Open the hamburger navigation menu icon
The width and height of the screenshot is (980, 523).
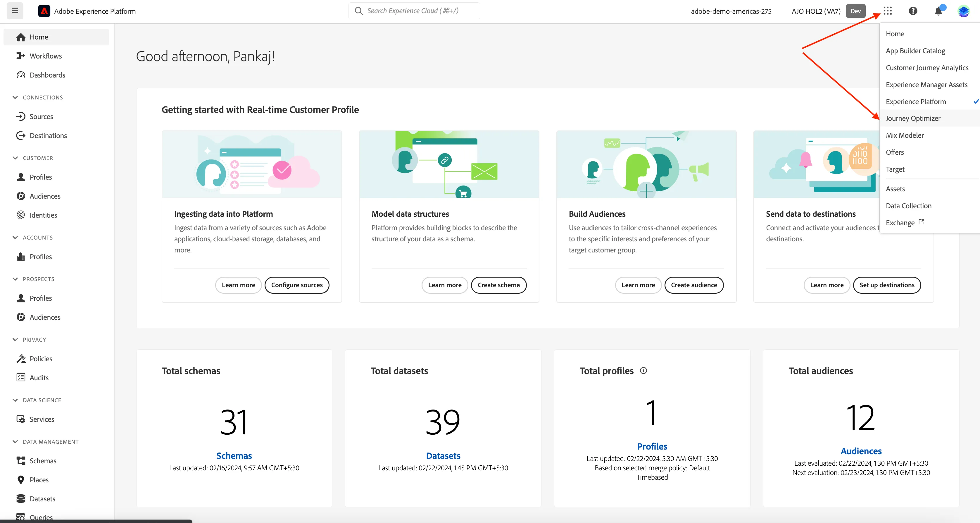coord(15,11)
